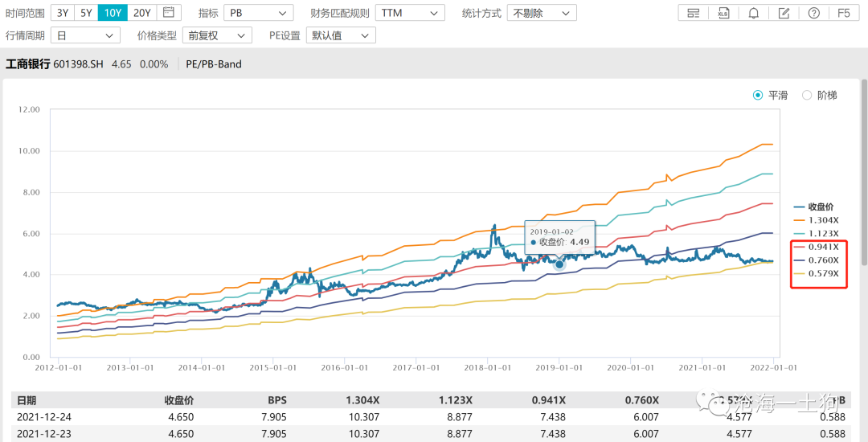Export data with the XLS icon
Viewport: 868px width, 442px height.
click(x=723, y=13)
